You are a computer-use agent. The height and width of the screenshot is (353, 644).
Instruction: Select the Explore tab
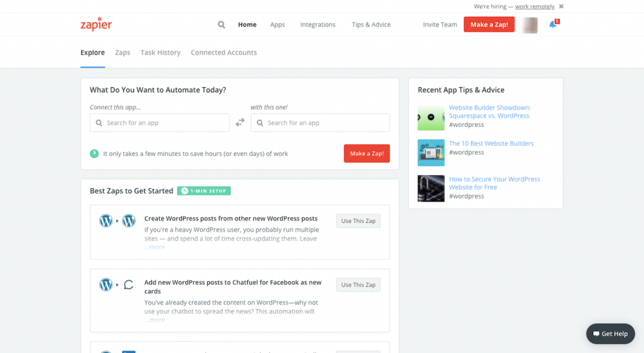point(92,53)
